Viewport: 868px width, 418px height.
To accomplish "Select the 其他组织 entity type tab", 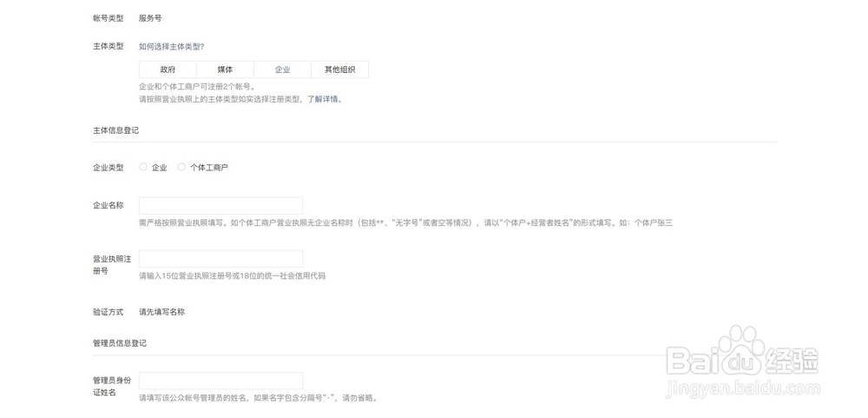I will [x=340, y=70].
